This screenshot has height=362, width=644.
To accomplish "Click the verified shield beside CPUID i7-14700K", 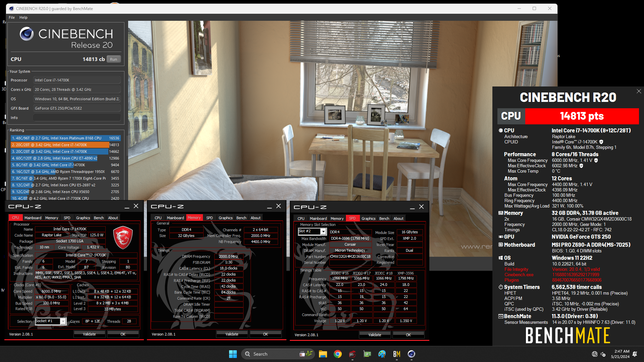I will (x=601, y=142).
